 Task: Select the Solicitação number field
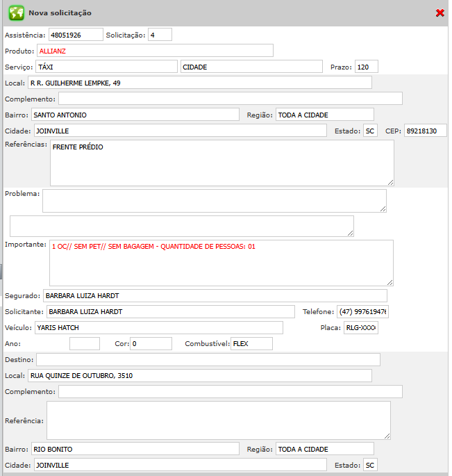[x=160, y=35]
